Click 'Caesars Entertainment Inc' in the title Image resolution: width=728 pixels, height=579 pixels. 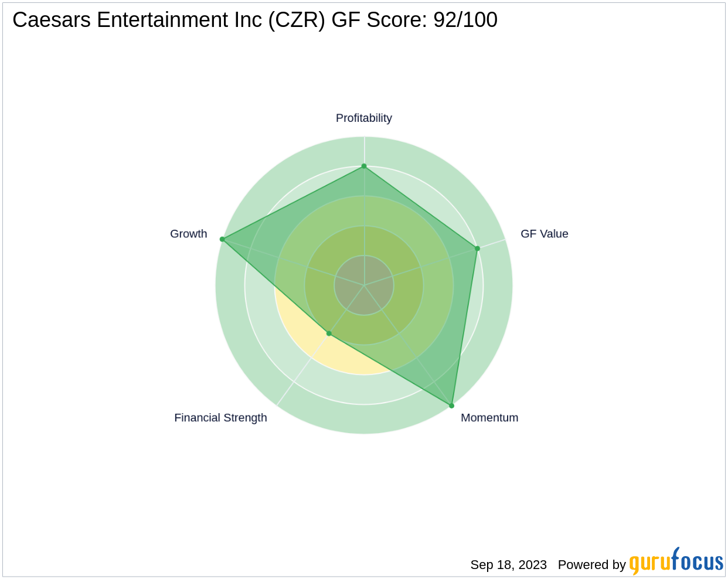pos(137,21)
